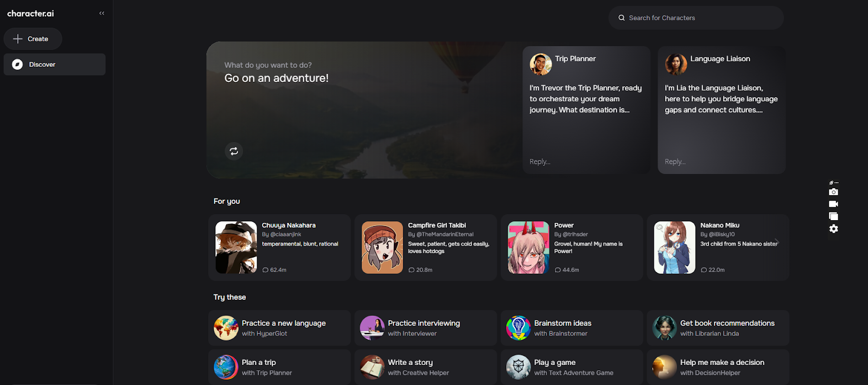Open the Trip Planner avatar
The width and height of the screenshot is (868, 385).
(541, 65)
